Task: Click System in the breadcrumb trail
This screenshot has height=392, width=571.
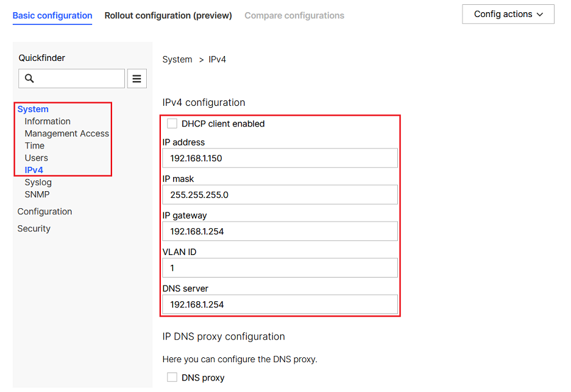Action: tap(177, 59)
